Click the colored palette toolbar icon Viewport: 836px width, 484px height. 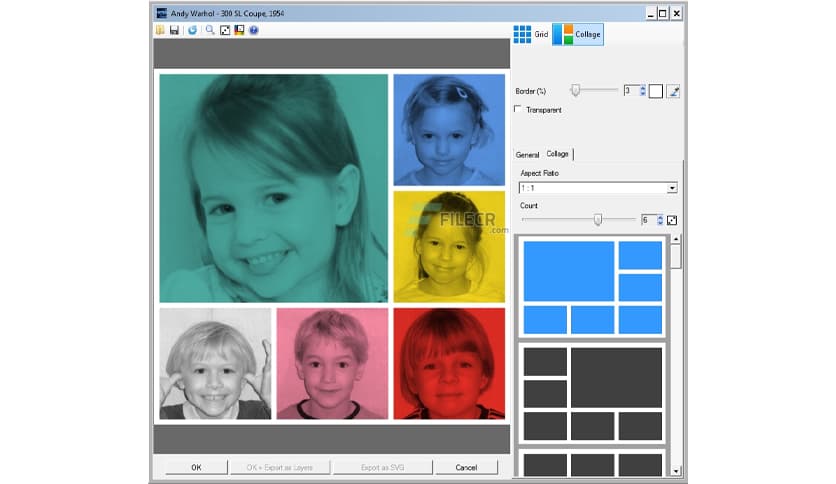(239, 30)
